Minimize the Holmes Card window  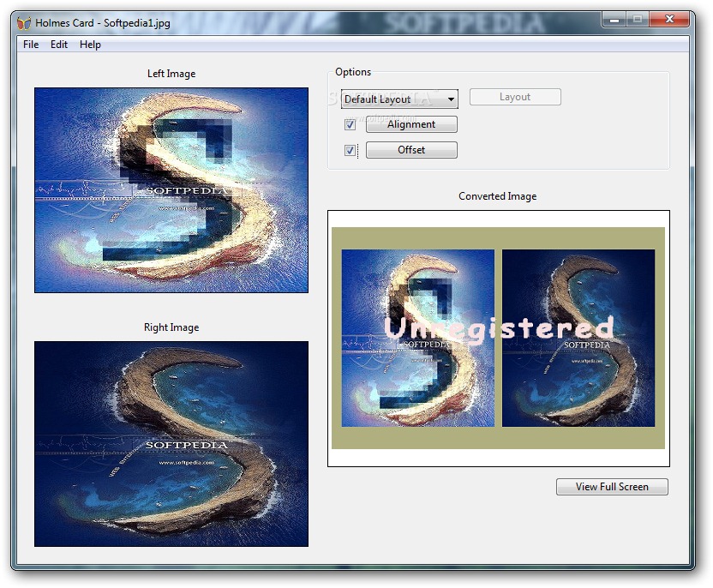(x=614, y=20)
